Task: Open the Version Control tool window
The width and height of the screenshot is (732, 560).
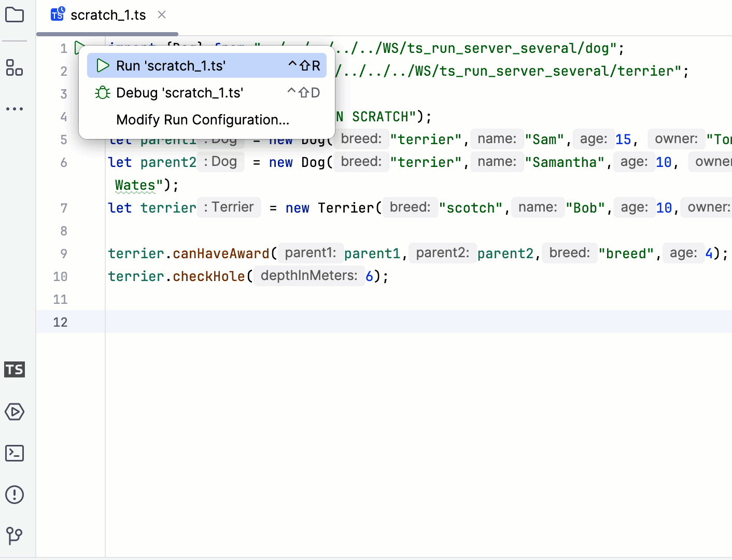Action: pos(14,536)
